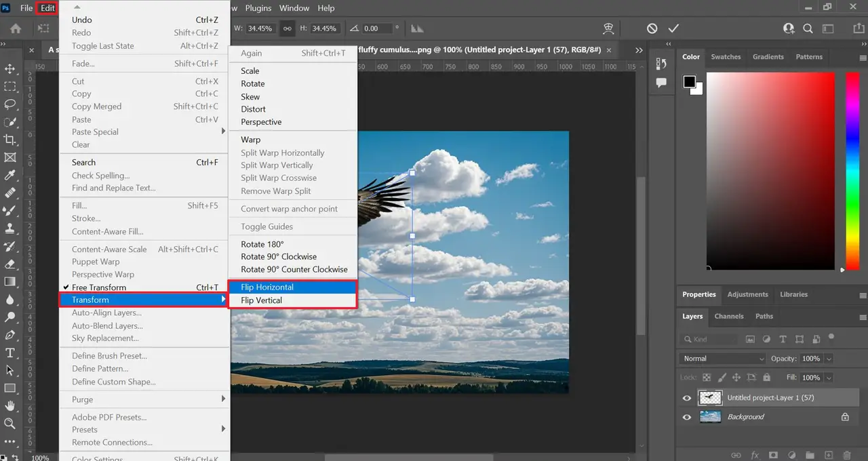Select the Lasso tool
The height and width of the screenshot is (461, 868).
pos(10,104)
